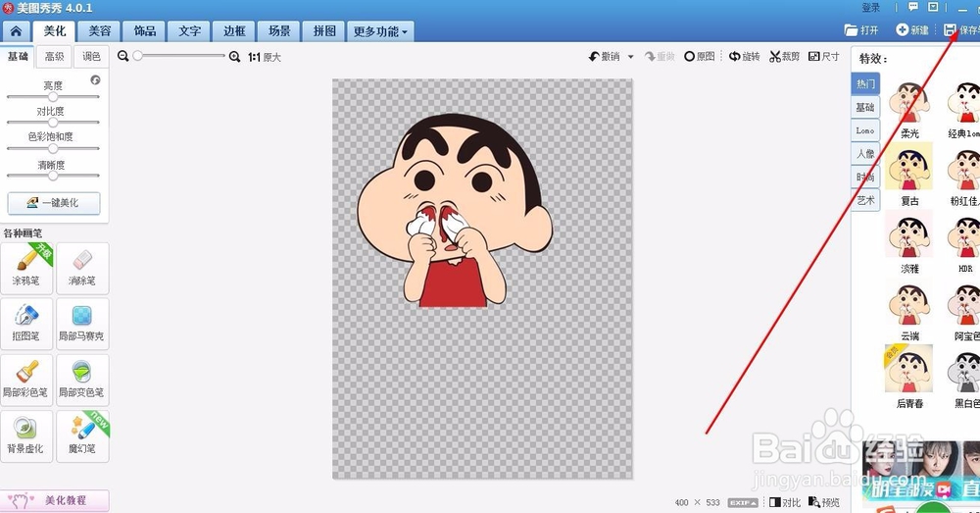The width and height of the screenshot is (980, 513).
Task: Select the 局部变色笔 color change tool
Action: pyautogui.click(x=82, y=380)
